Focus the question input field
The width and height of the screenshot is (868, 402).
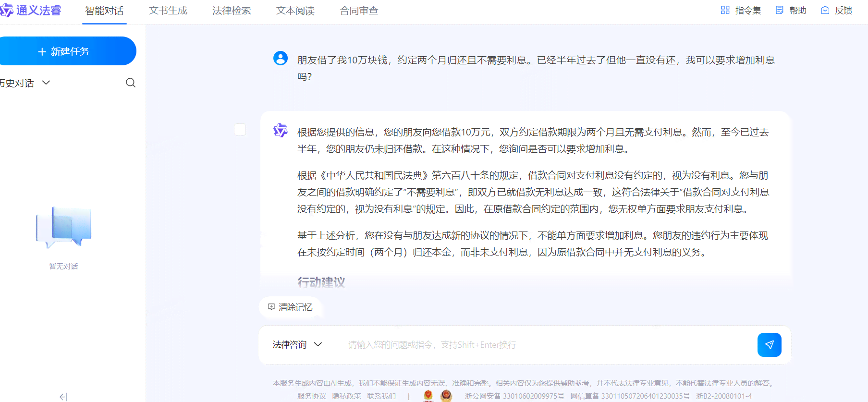pyautogui.click(x=548, y=345)
